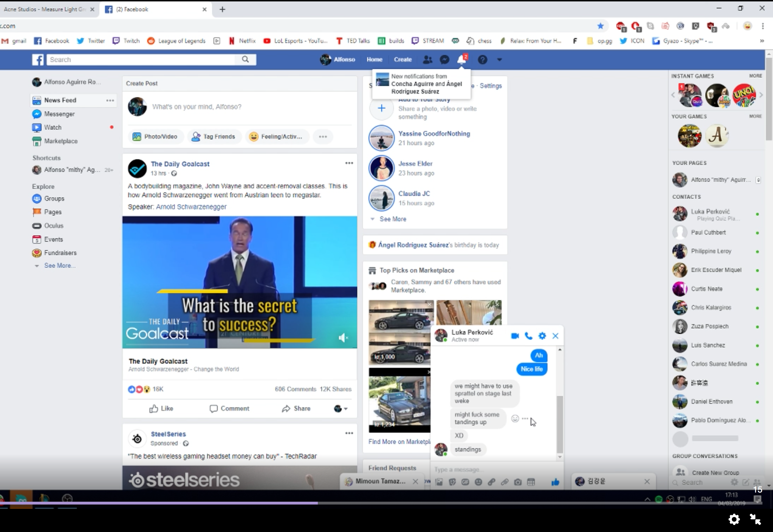Screen dimensions: 773x532
Task: Like The Daily Goalcast post
Action: coord(161,408)
